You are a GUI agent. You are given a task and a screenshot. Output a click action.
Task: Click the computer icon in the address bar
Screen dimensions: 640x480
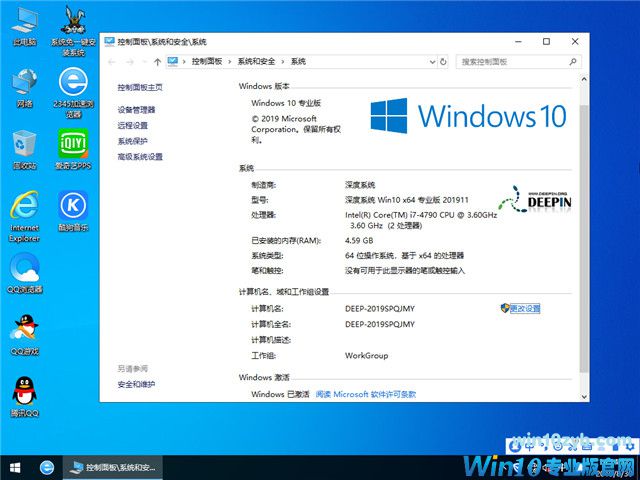pyautogui.click(x=173, y=61)
